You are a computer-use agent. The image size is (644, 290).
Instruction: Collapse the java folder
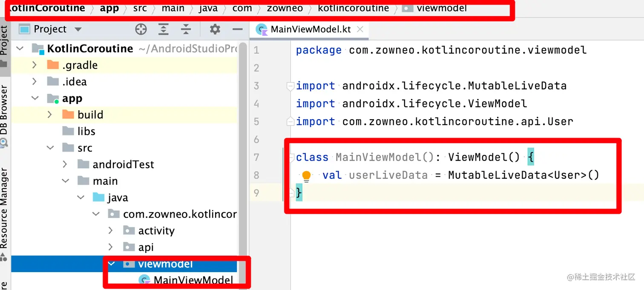(x=80, y=198)
